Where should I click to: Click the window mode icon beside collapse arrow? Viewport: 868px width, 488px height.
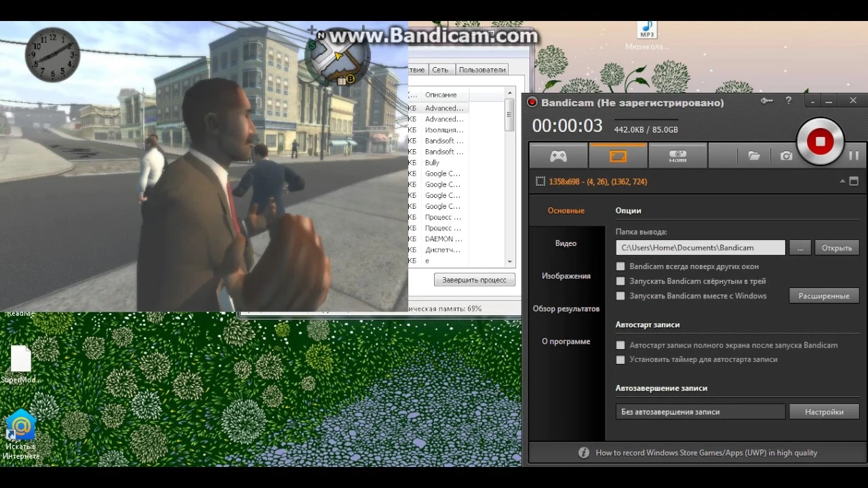(854, 182)
